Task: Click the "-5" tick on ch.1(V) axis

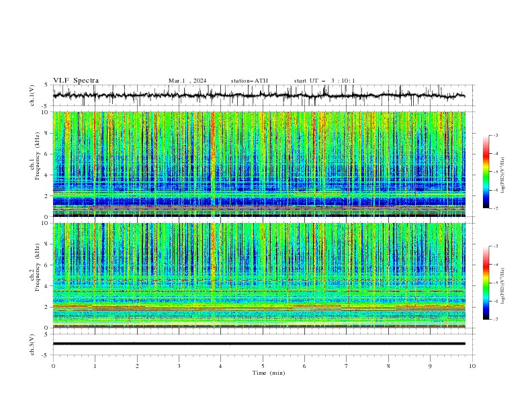Action: tap(45, 106)
